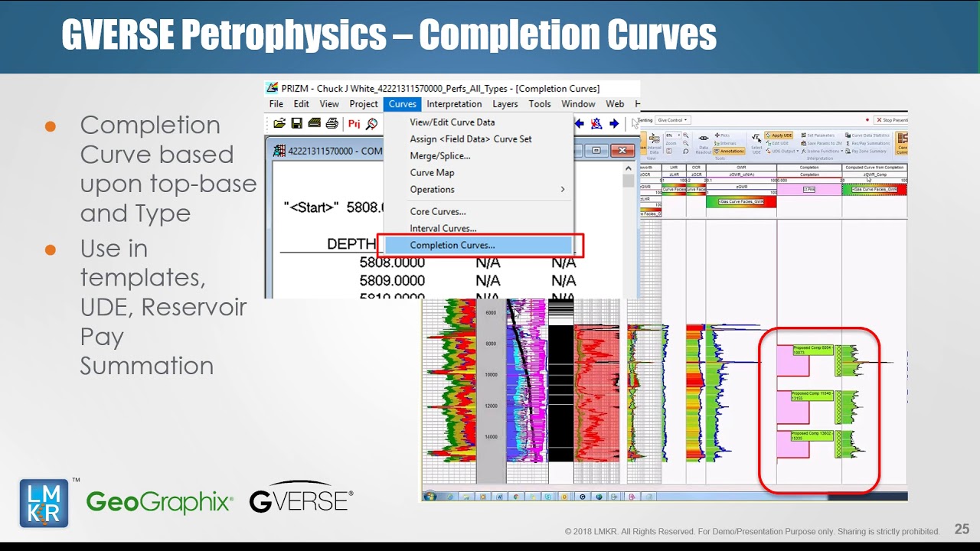Click the Internal Data ribbon icon
Image resolution: width=980 pixels, height=551 pixels.
click(x=654, y=144)
